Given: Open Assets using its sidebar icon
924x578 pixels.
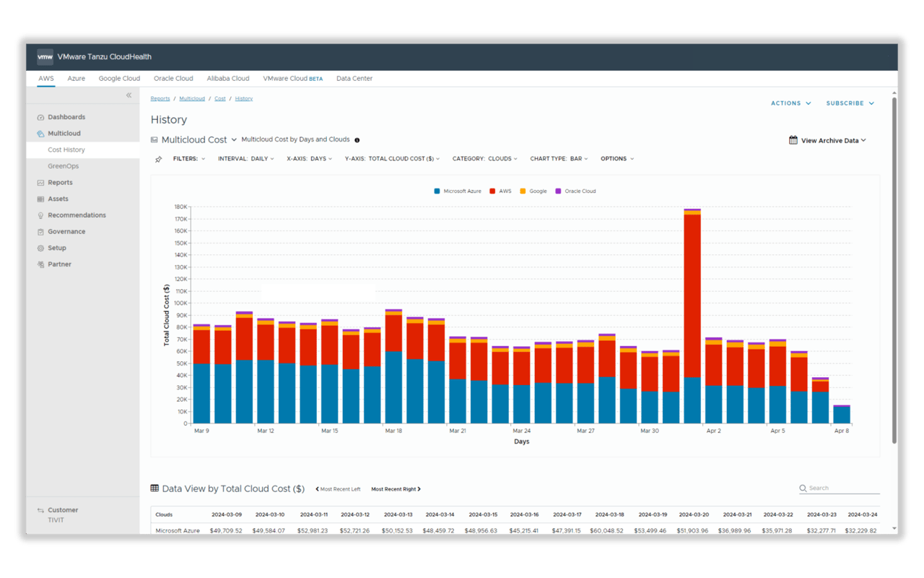Looking at the screenshot, I should [x=43, y=198].
